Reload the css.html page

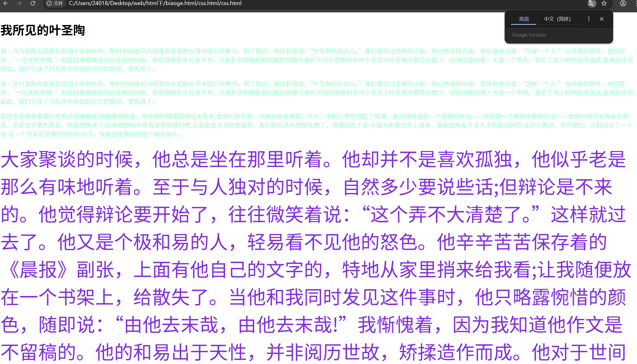tap(33, 3)
